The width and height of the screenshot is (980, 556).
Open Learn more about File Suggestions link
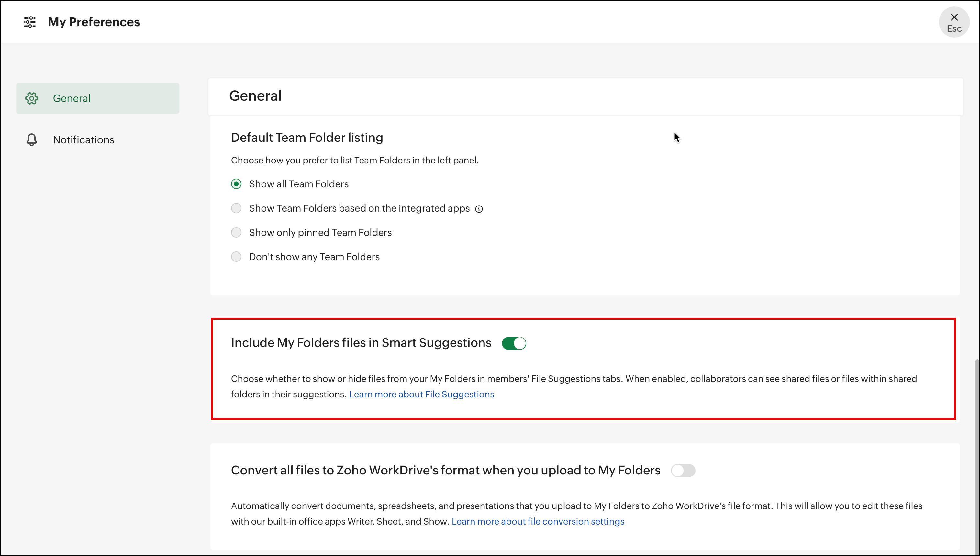(x=421, y=394)
